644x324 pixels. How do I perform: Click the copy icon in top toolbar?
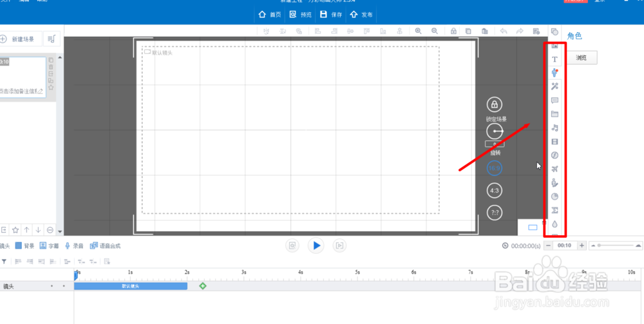468,31
